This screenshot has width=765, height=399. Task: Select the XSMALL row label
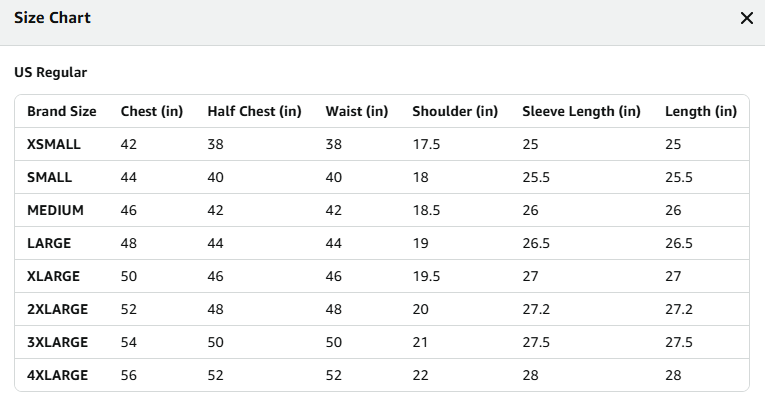pyautogui.click(x=54, y=144)
